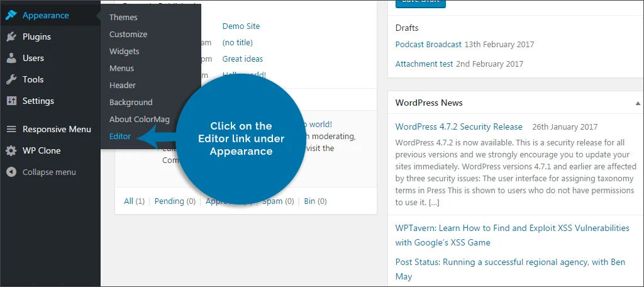Open the WPTavern XSS Vulnerabilities article
The width and height of the screenshot is (644, 287).
tap(512, 235)
